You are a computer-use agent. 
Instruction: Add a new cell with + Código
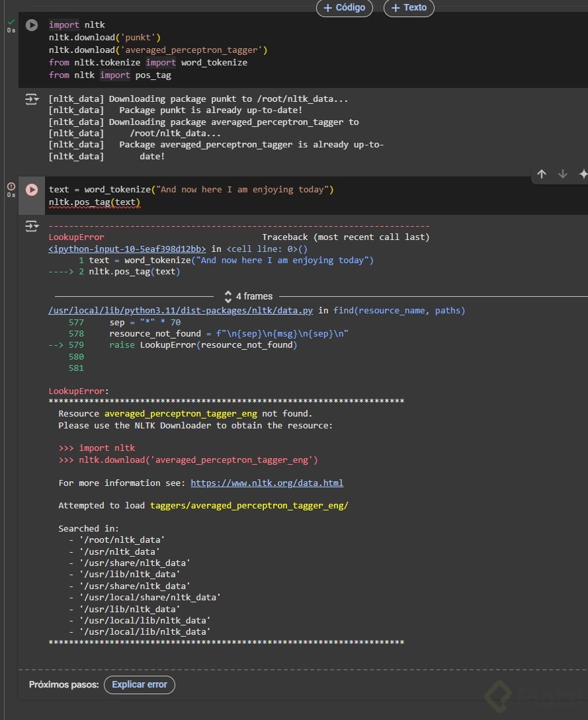[x=345, y=8]
